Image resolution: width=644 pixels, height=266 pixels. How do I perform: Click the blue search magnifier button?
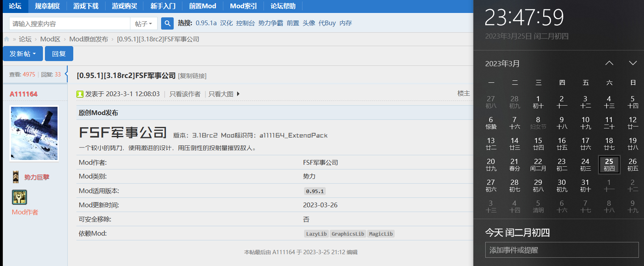(x=167, y=24)
